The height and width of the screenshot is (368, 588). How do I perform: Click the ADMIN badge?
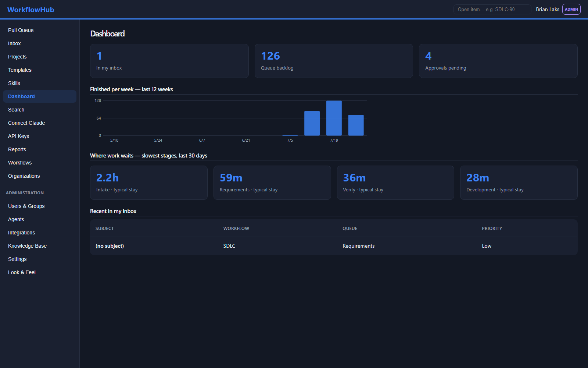click(x=571, y=9)
